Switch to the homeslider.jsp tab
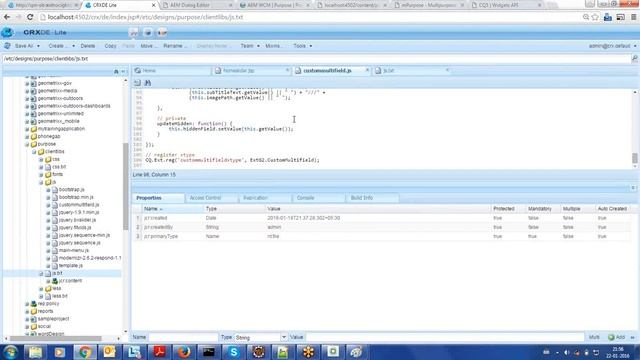This screenshot has width=640, height=360. pyautogui.click(x=250, y=71)
